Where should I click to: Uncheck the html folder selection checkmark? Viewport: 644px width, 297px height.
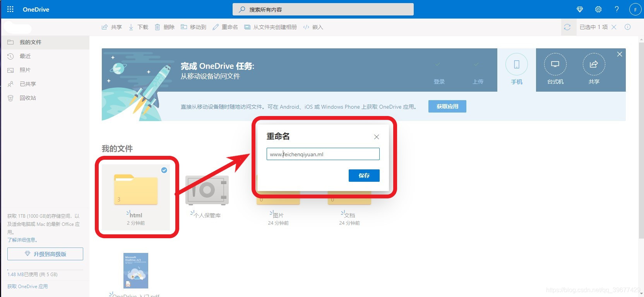164,170
